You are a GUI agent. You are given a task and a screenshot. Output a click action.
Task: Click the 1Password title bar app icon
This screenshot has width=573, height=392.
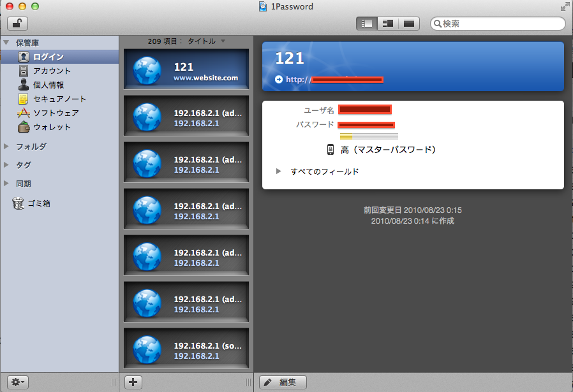tap(263, 6)
